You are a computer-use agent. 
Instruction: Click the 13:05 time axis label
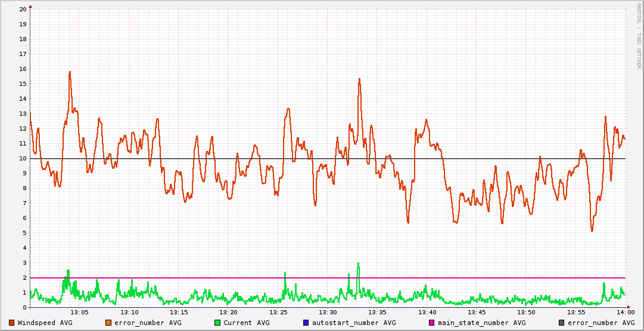tap(80, 313)
